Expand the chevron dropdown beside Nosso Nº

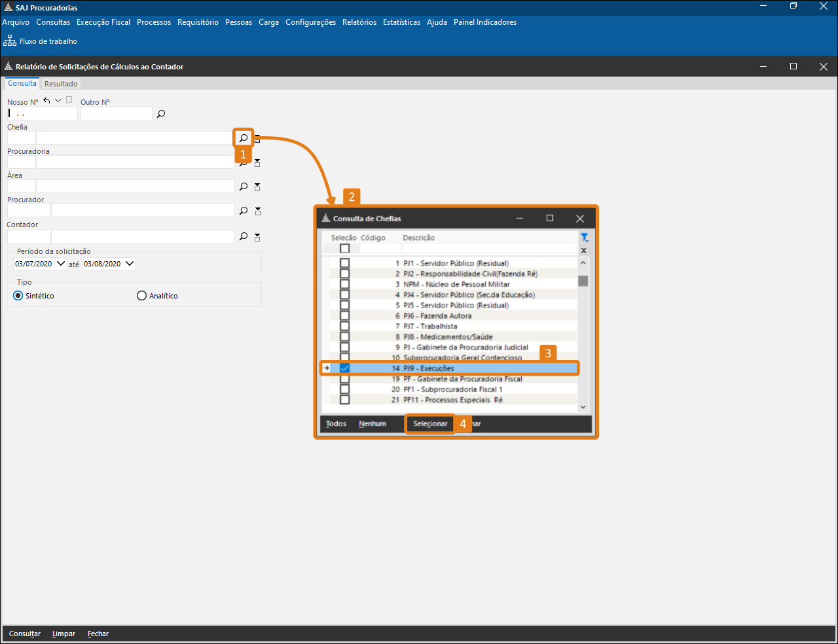coord(58,101)
